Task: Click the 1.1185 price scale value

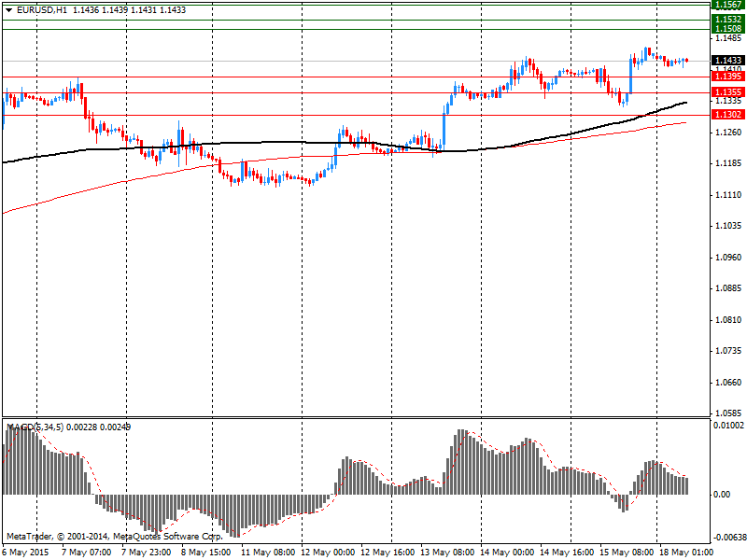Action: click(x=728, y=163)
